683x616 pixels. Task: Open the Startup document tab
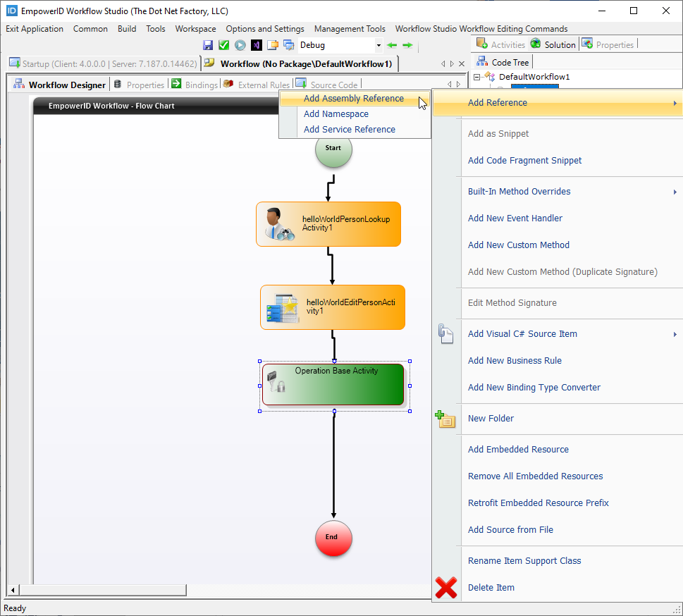click(x=102, y=63)
